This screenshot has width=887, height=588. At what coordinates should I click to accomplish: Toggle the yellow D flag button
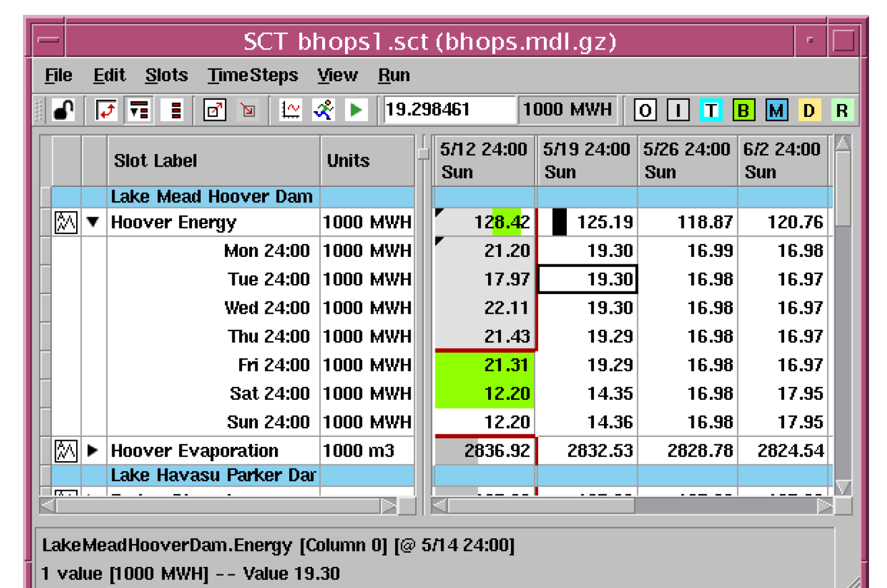coord(809,111)
